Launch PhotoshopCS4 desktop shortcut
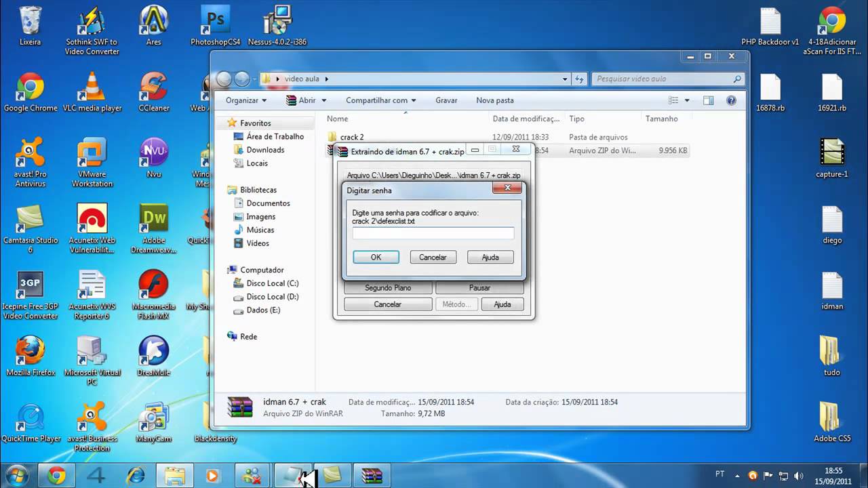 [x=216, y=26]
